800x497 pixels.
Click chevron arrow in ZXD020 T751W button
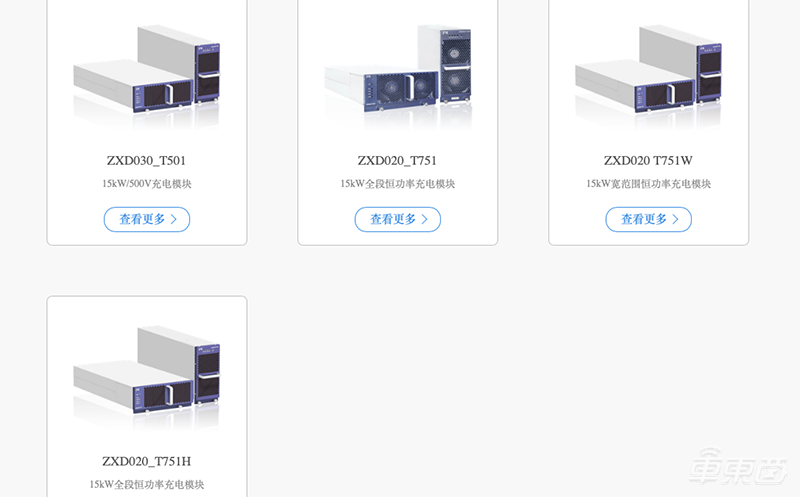(676, 219)
